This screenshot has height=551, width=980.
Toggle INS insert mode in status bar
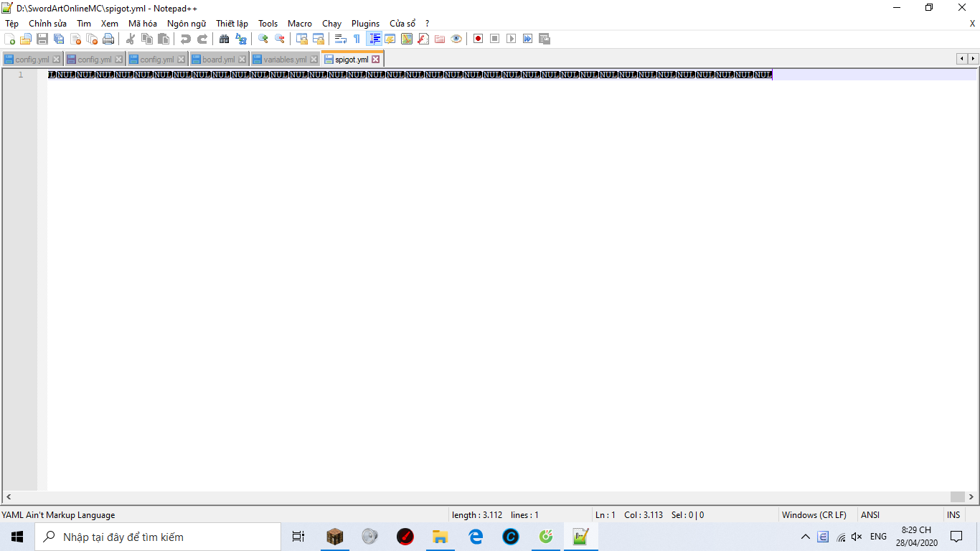click(953, 515)
